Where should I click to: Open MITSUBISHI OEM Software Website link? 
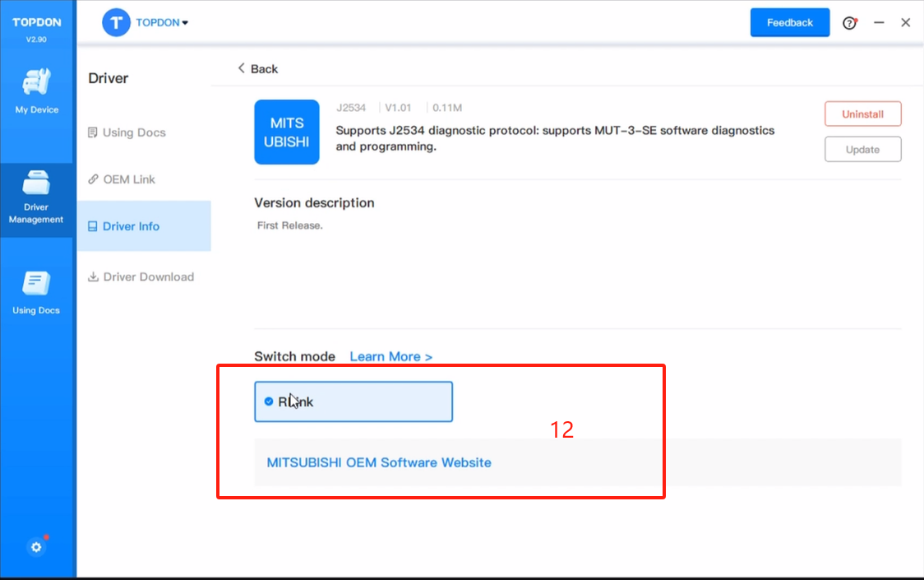click(x=379, y=462)
